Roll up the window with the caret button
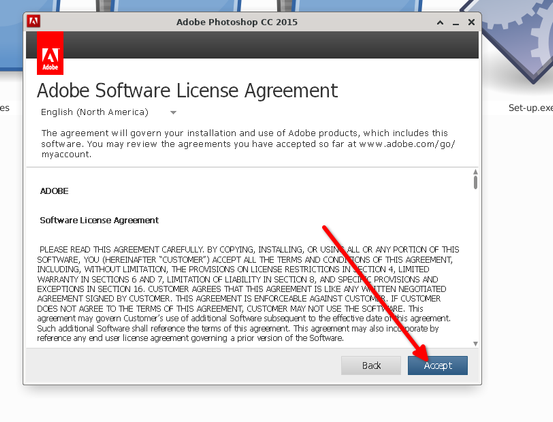This screenshot has width=553, height=422. 440,23
